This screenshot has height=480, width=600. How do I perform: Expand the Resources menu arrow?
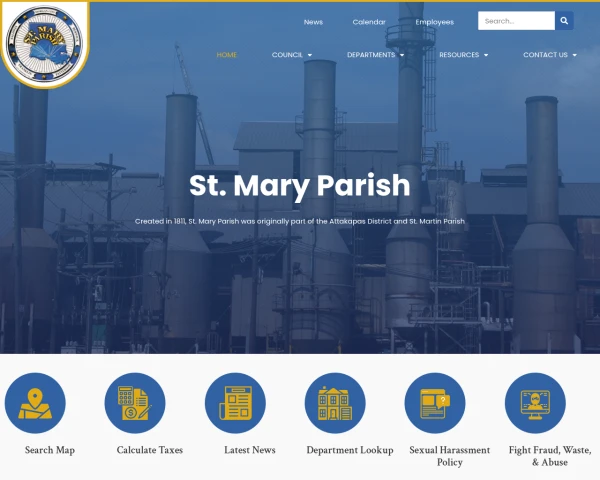click(x=486, y=55)
